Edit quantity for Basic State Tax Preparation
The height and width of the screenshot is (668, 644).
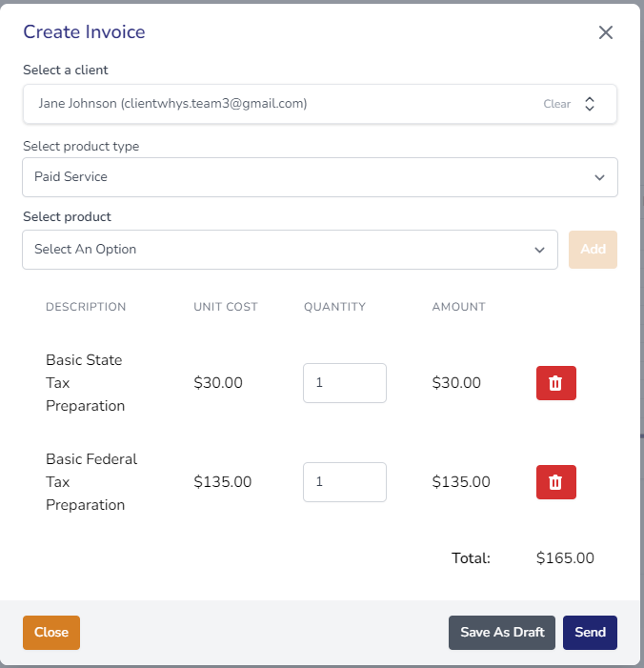345,383
